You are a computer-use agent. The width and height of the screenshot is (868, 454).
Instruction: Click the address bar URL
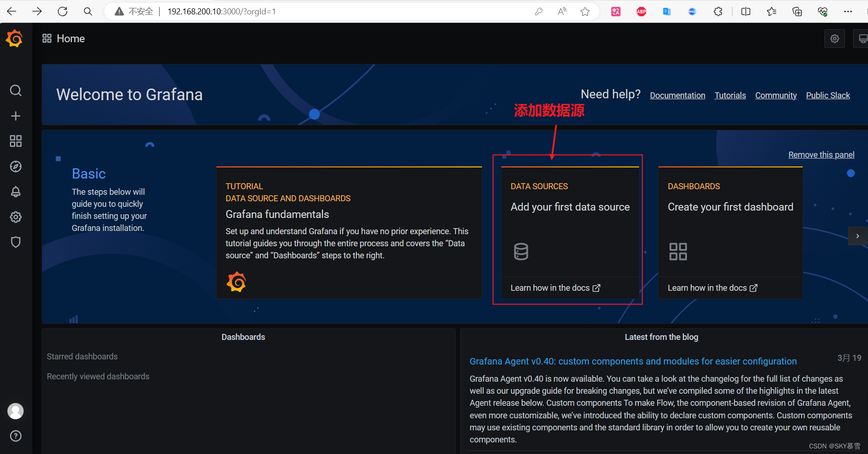coord(222,12)
